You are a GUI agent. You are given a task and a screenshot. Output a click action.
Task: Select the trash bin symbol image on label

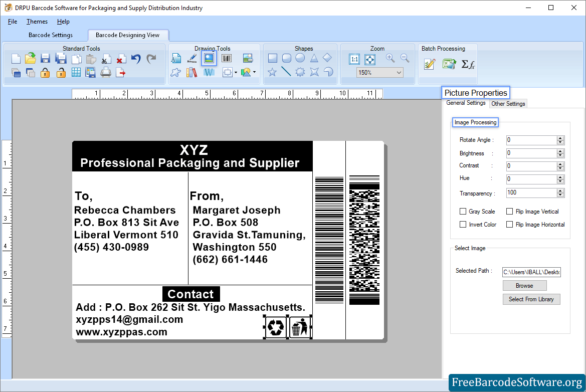pyautogui.click(x=300, y=327)
